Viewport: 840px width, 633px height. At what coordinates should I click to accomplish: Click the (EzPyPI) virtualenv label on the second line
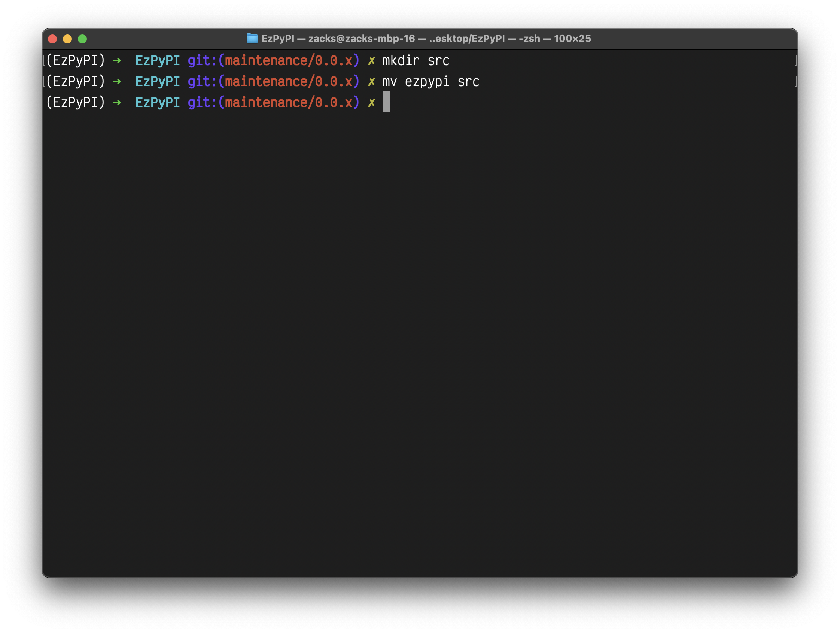pyautogui.click(x=75, y=81)
